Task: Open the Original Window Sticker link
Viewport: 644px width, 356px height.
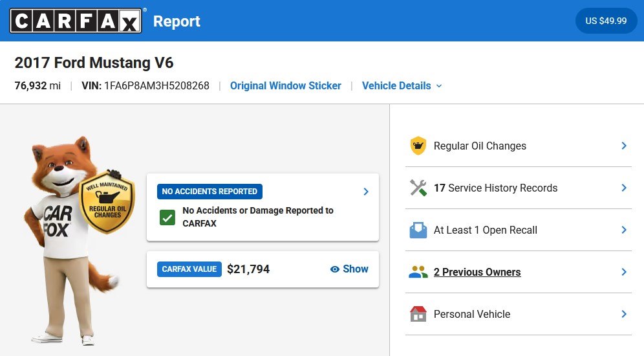Action: point(285,85)
